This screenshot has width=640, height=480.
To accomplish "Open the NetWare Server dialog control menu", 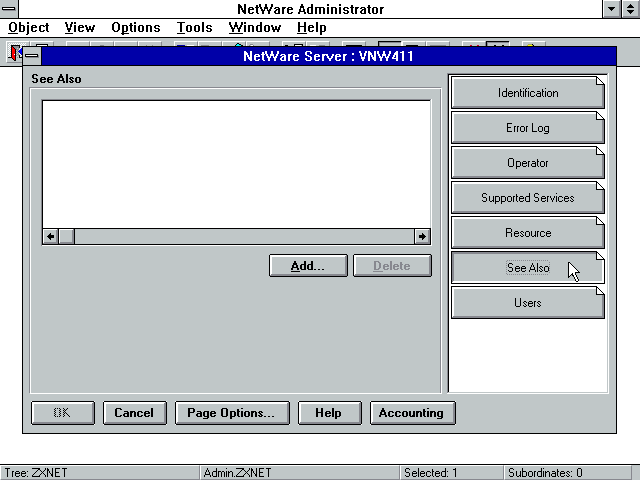I will tap(32, 56).
